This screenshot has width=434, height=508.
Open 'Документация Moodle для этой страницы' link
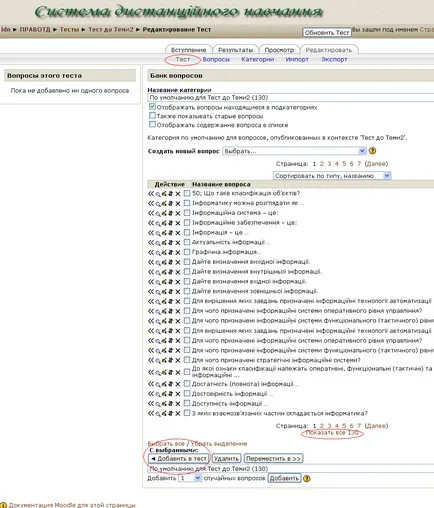click(x=72, y=505)
